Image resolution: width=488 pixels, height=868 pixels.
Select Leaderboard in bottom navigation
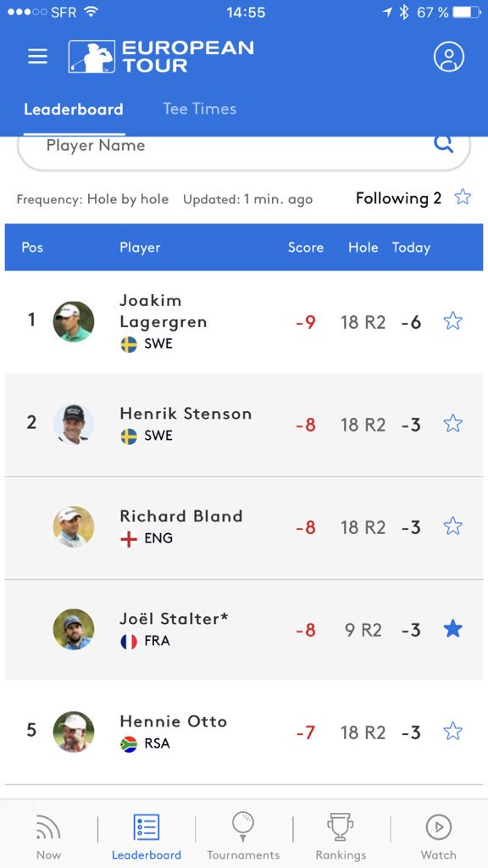click(x=146, y=836)
